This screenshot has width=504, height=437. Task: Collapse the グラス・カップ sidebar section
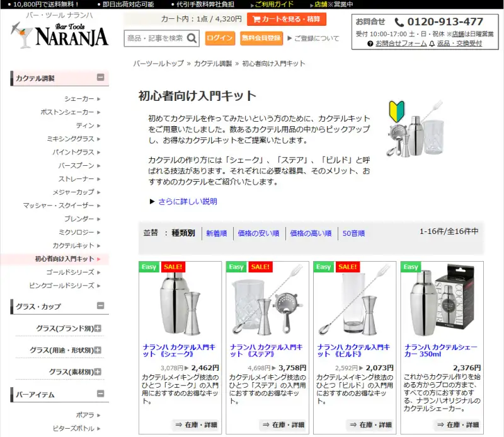tap(101, 305)
